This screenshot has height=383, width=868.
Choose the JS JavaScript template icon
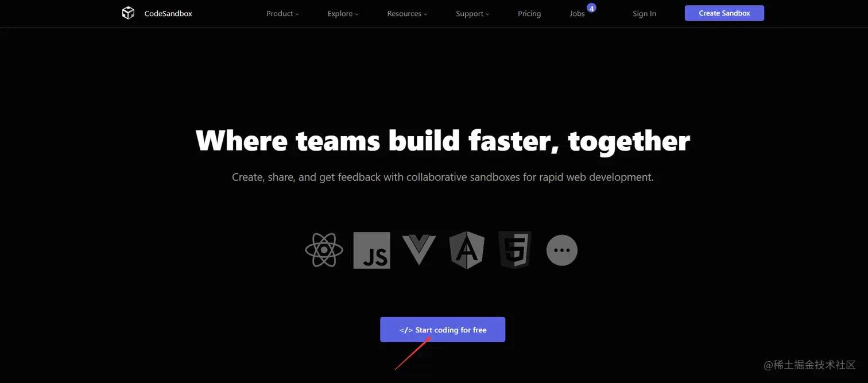point(372,250)
